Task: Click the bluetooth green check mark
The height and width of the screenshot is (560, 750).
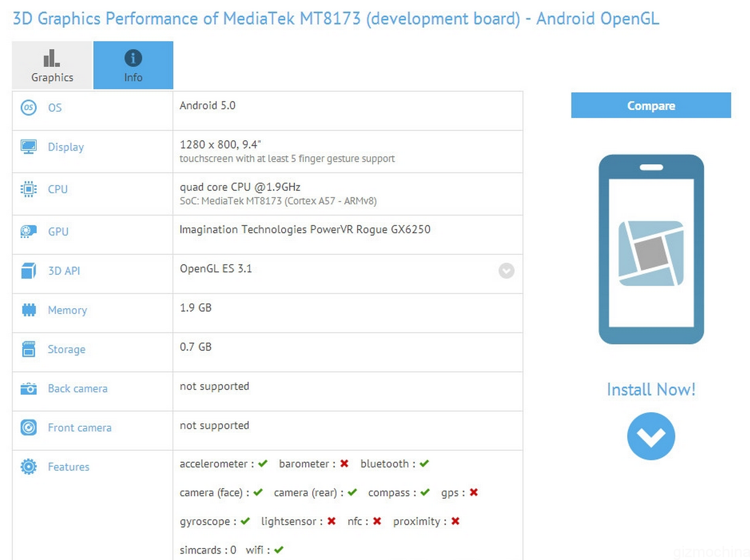Action: tap(424, 464)
